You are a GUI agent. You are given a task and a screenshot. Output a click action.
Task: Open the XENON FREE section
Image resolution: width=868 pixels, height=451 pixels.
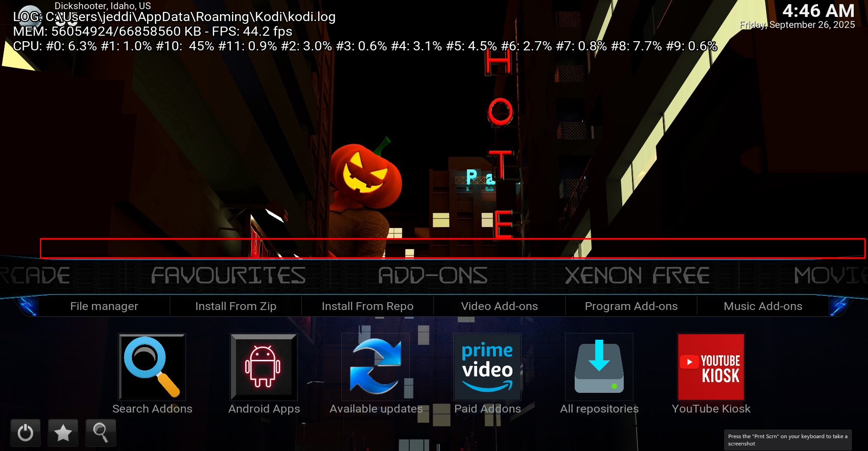click(637, 275)
